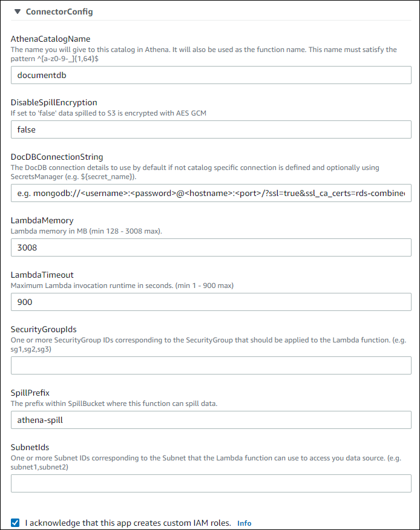The image size is (420, 530).
Task: Click the SubnetIds field label
Action: click(30, 447)
